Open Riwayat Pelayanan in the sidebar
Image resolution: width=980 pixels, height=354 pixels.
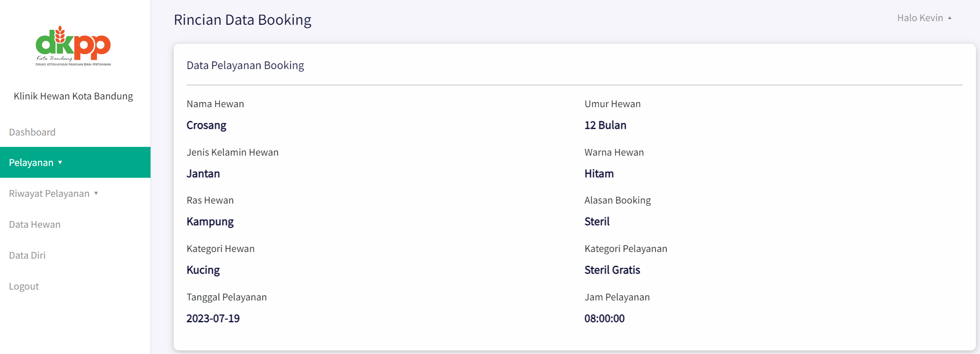coord(49,193)
